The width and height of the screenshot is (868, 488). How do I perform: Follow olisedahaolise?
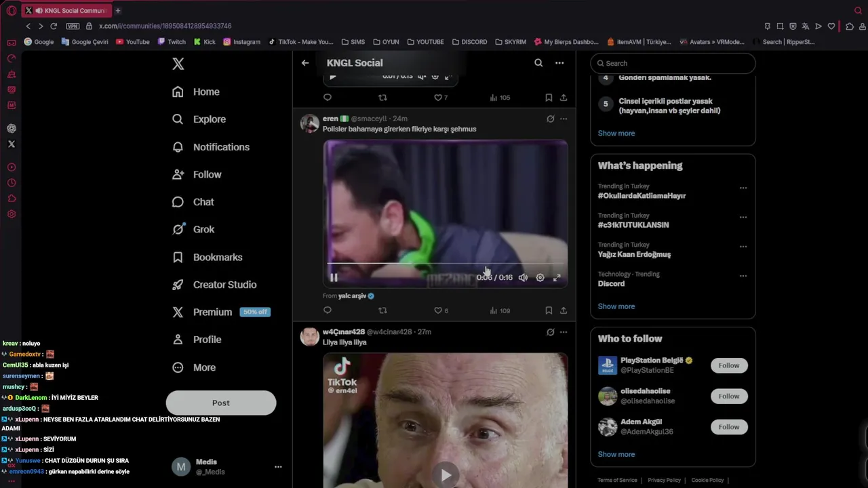pyautogui.click(x=729, y=396)
